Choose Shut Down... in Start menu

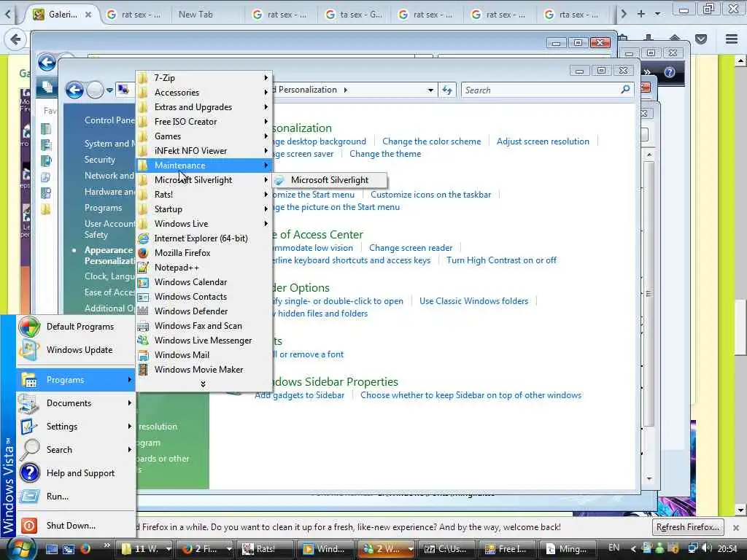coord(76,526)
